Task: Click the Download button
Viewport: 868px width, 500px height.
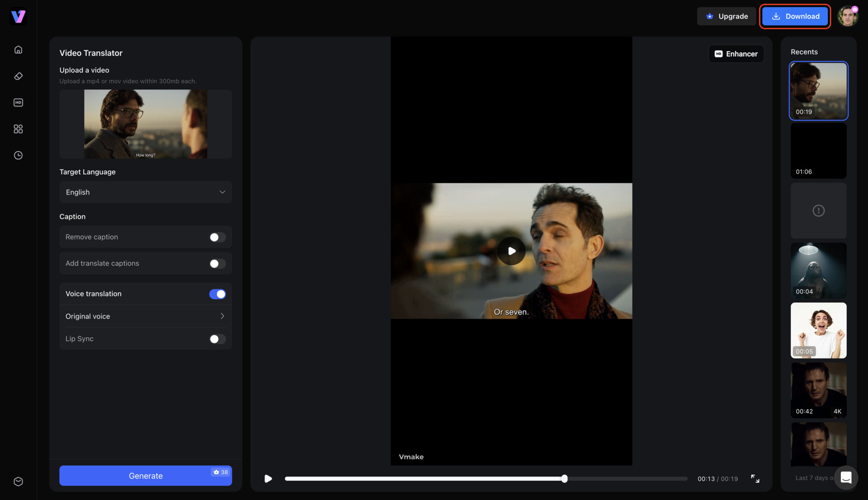Action: pos(795,16)
